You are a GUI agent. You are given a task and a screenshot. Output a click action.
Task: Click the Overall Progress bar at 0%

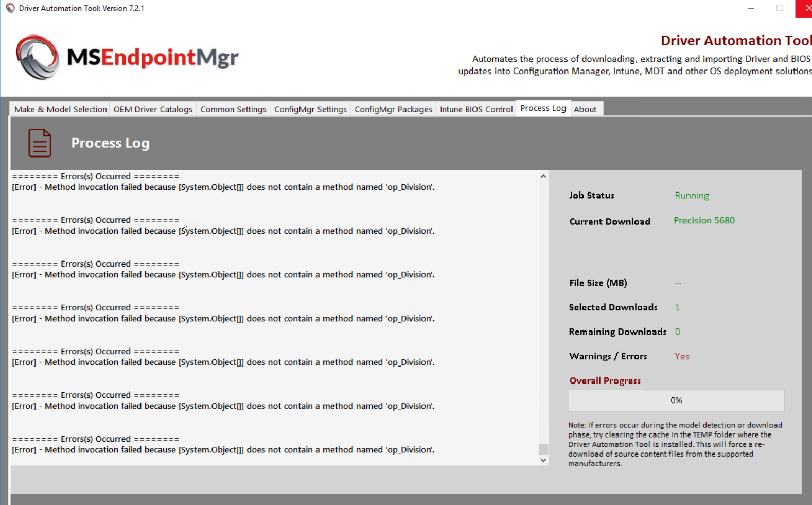point(676,400)
